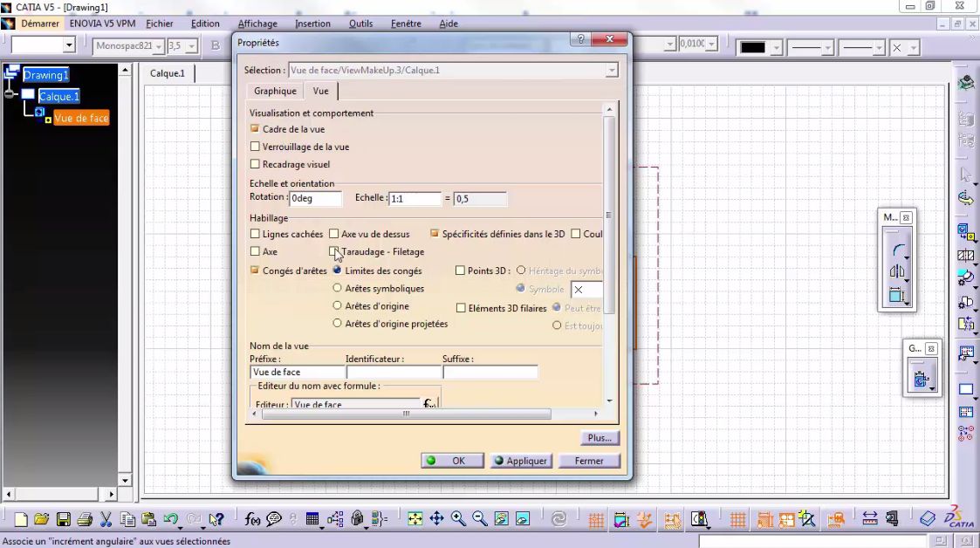Open the Sélection dropdown in Propriétés dialog

coord(613,70)
